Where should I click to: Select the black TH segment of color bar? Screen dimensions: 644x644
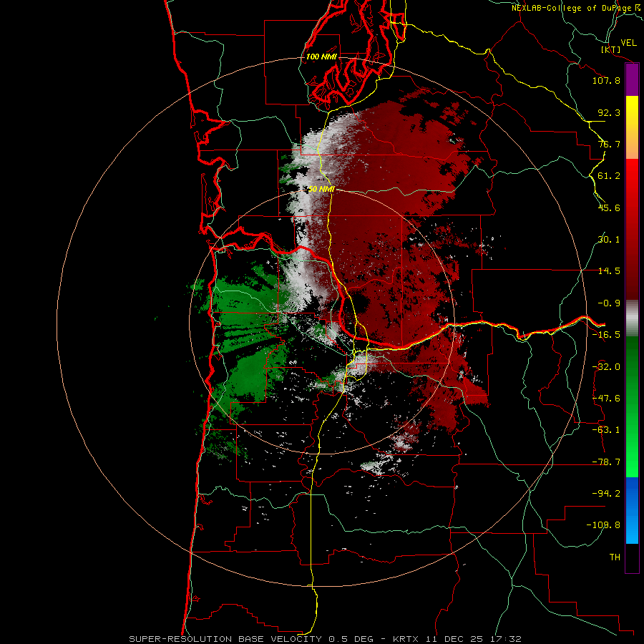coord(632,558)
